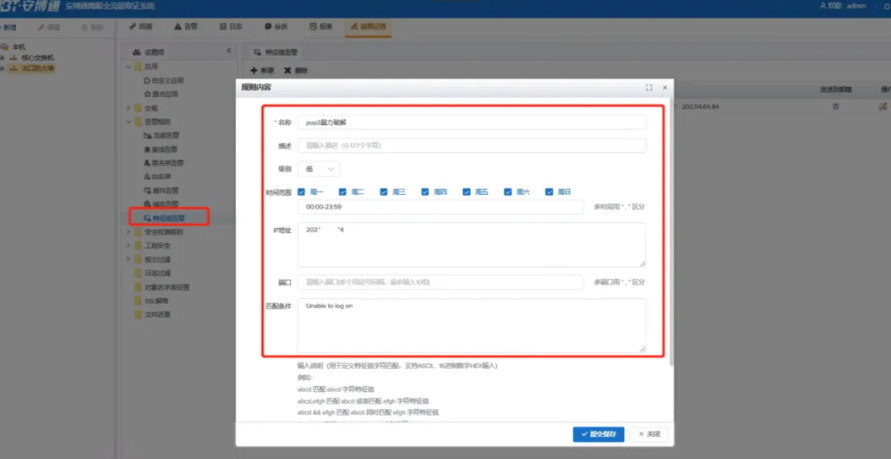Image resolution: width=891 pixels, height=459 pixels.
Task: Uncheck the 周三 checkbox
Action: click(384, 192)
